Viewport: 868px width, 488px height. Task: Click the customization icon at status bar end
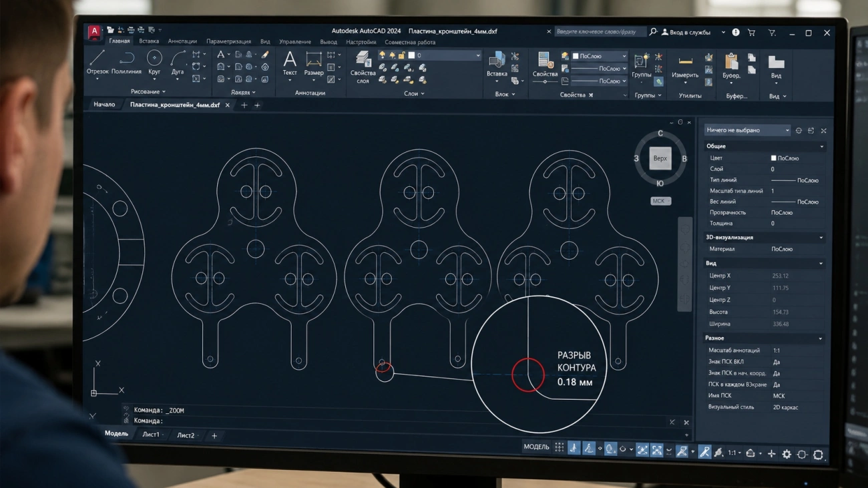[x=818, y=455]
